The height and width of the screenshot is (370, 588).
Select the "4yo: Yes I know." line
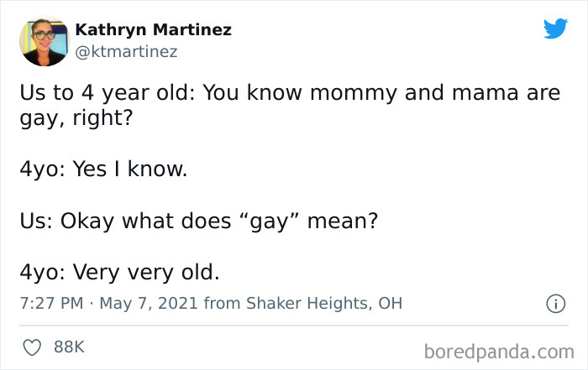point(102,170)
